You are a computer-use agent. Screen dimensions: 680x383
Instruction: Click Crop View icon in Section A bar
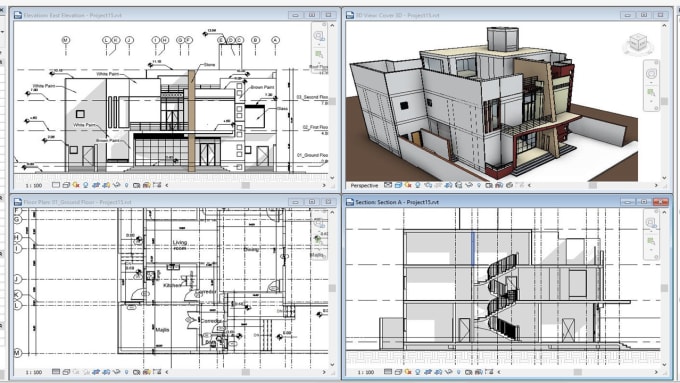(x=428, y=372)
